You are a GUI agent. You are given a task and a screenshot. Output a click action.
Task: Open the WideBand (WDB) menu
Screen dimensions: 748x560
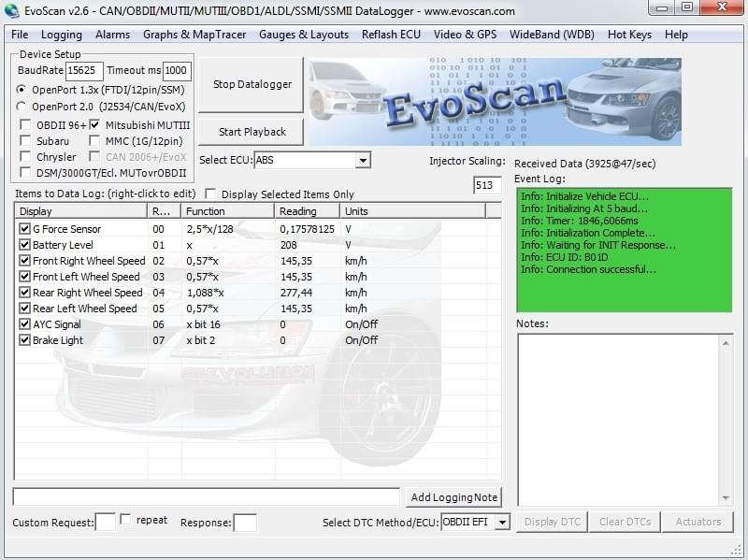pyautogui.click(x=552, y=35)
